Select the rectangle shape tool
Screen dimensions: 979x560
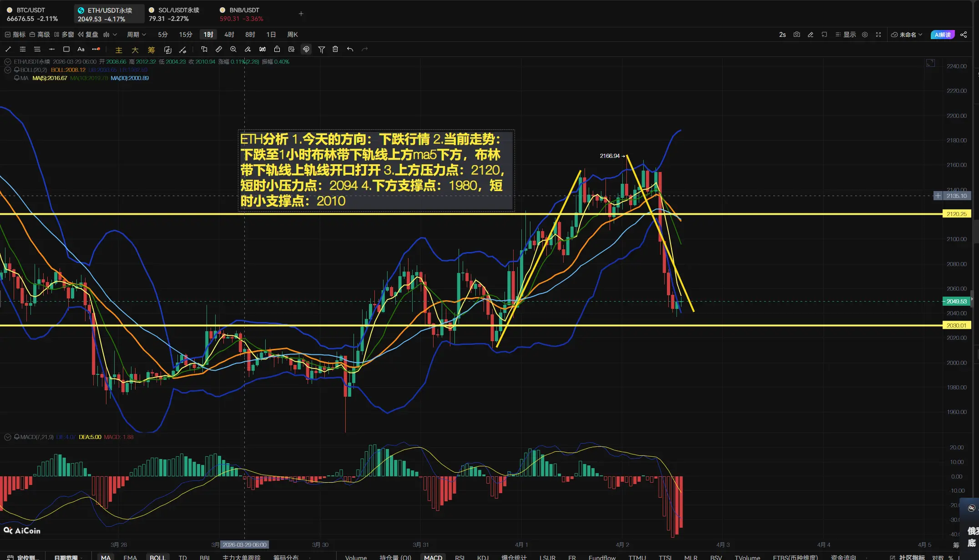pos(66,49)
